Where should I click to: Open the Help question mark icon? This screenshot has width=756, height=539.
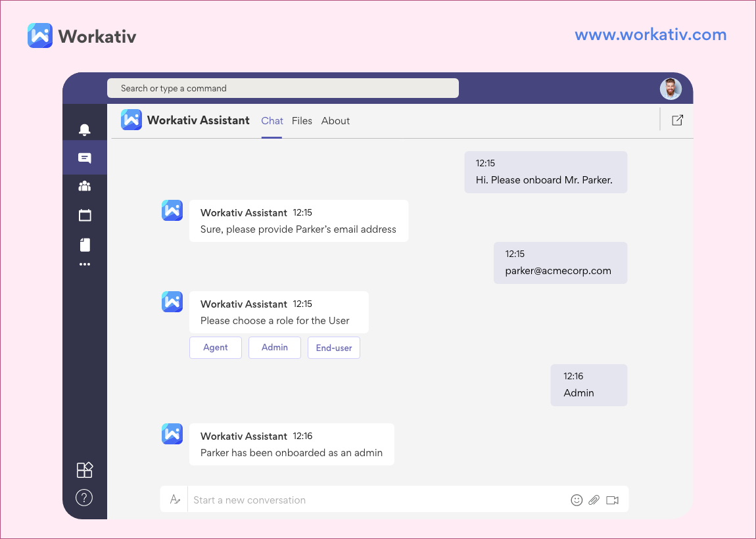coord(84,498)
